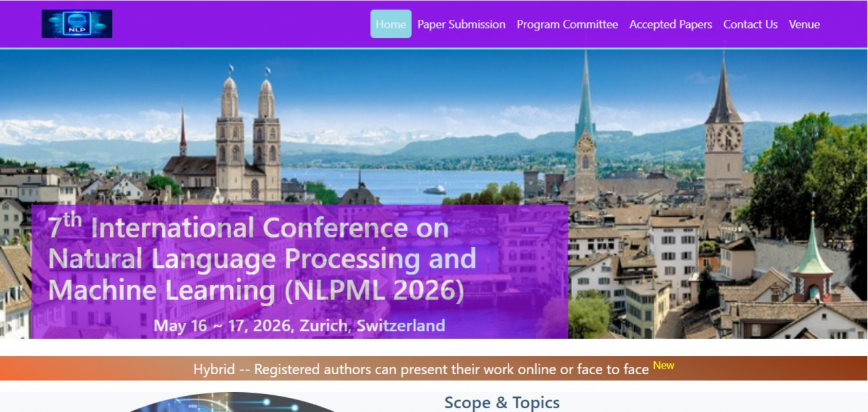Open the Contact Us link

tap(750, 24)
